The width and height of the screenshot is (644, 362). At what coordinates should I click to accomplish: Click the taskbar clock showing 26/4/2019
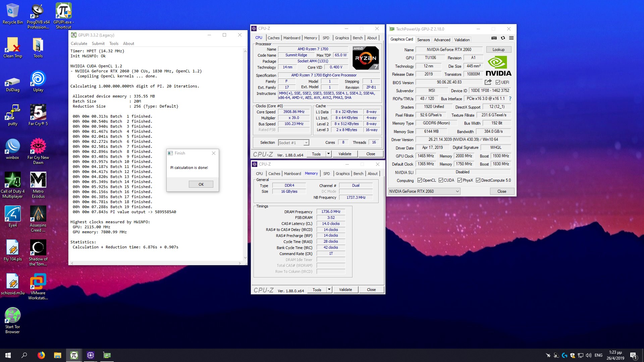(x=615, y=355)
